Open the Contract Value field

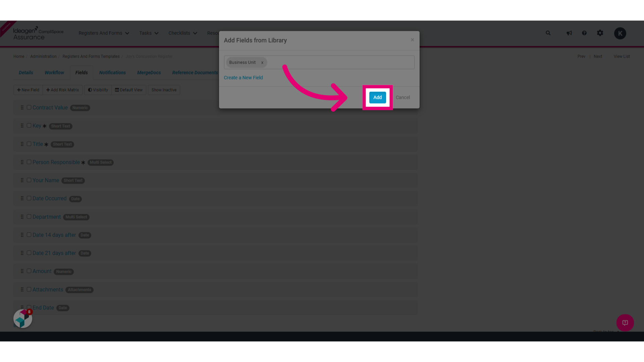click(50, 108)
